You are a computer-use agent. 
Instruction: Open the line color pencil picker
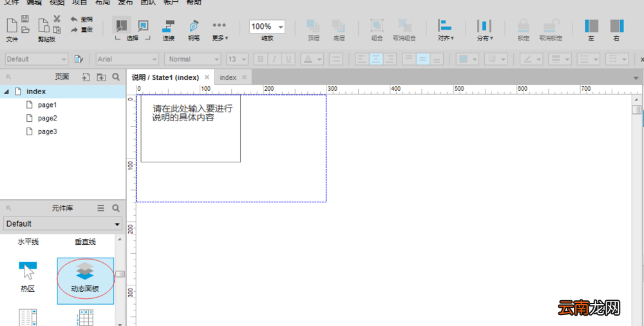(x=531, y=59)
